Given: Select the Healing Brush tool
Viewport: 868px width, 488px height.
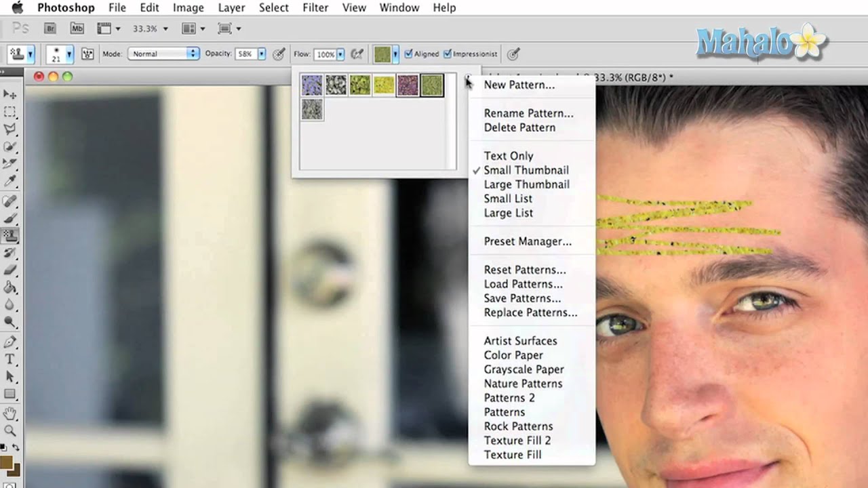Looking at the screenshot, I should click(x=10, y=202).
